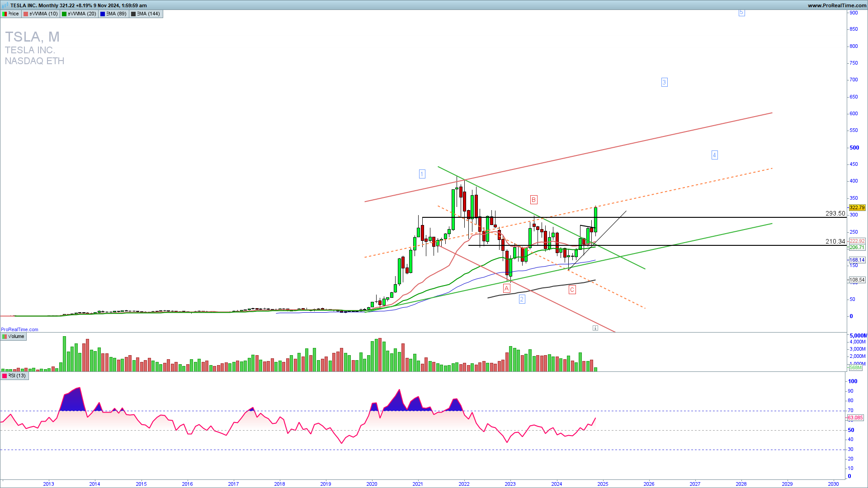Select the blue wave label 2
The height and width of the screenshot is (488, 868).
(522, 299)
